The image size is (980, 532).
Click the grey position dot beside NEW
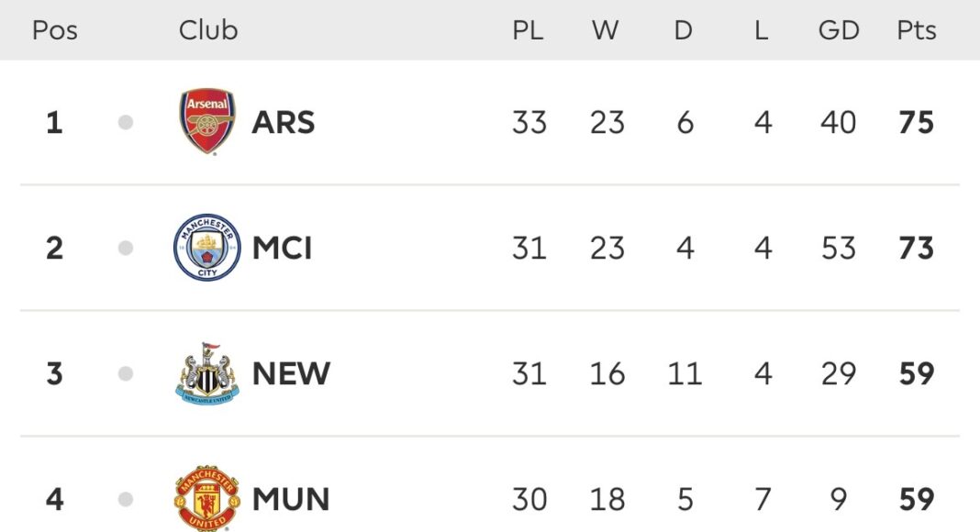(126, 373)
